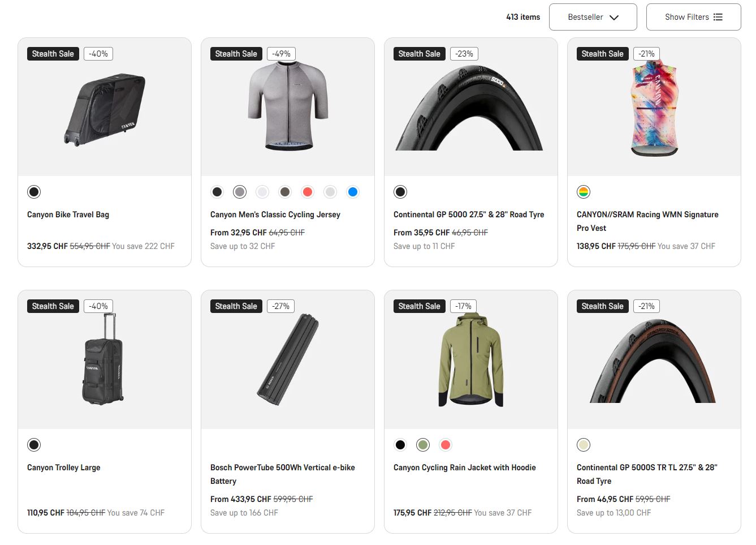Select blue color swatch for Classic Cycling Jersey

353,192
